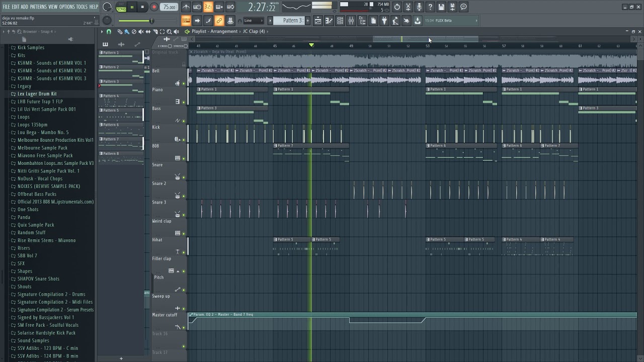Select the playlist delete tool

click(134, 32)
